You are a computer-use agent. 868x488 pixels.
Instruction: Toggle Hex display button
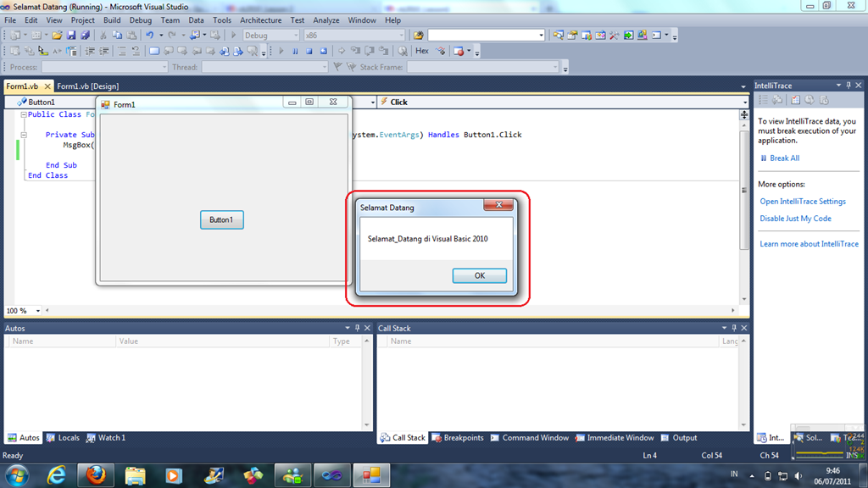tap(422, 51)
